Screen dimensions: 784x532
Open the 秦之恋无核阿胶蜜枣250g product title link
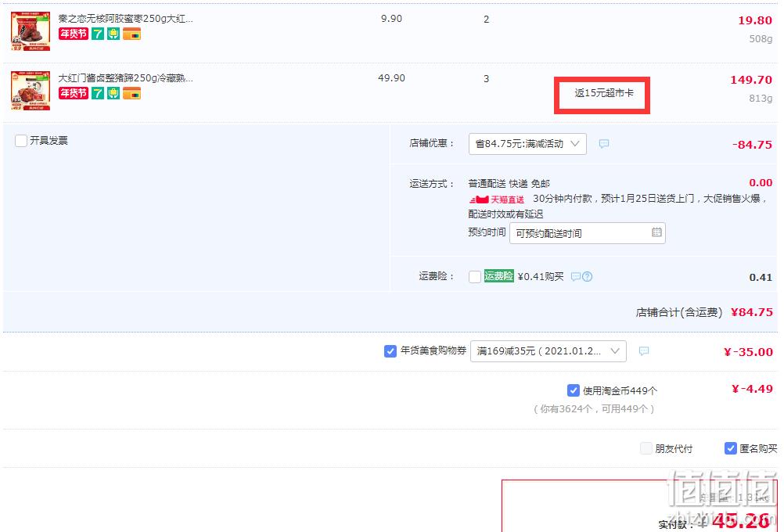click(125, 19)
